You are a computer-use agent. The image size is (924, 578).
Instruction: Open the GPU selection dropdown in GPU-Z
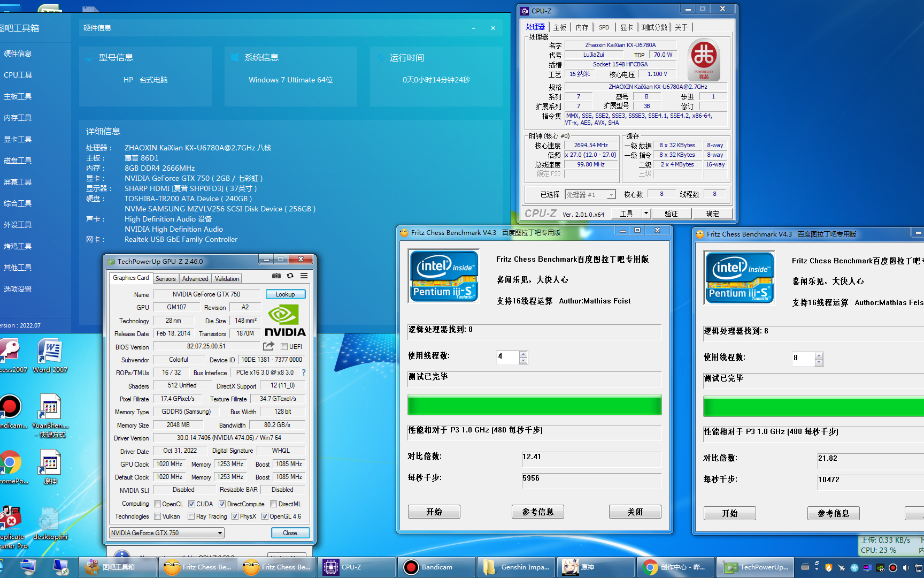pos(167,533)
